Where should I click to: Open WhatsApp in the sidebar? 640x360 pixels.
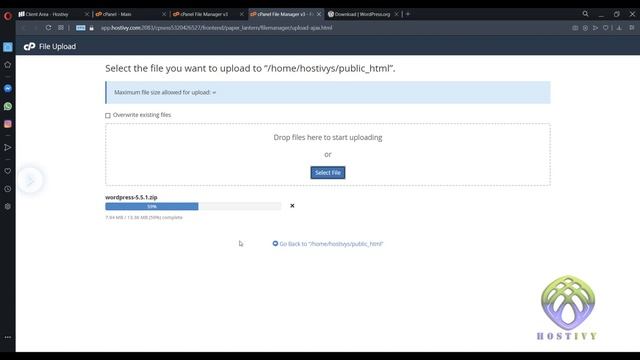(x=8, y=106)
